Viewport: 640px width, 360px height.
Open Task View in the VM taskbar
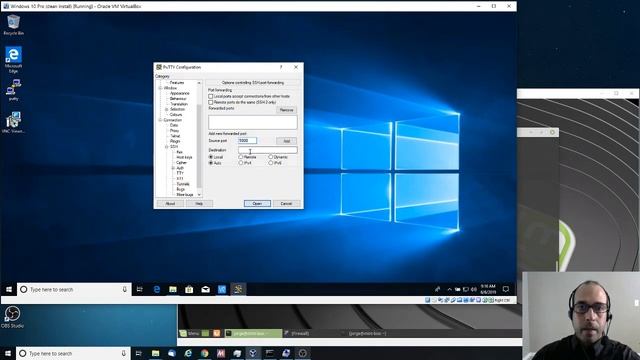click(x=140, y=289)
